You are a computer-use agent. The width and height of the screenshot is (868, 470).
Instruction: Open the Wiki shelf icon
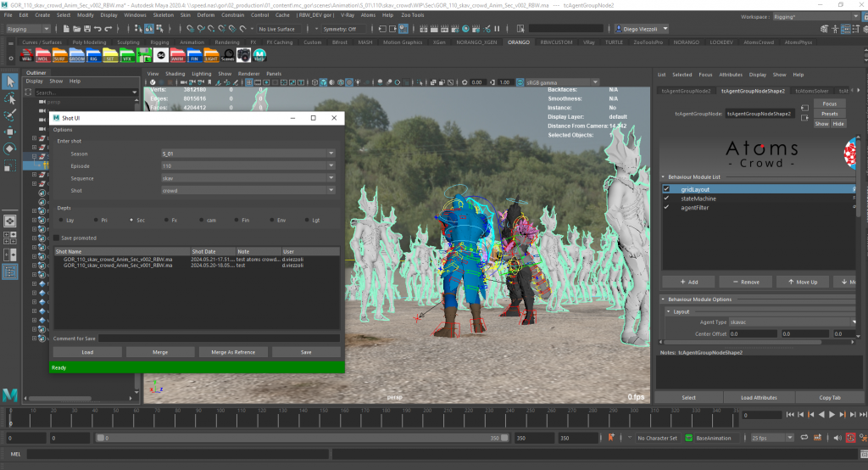(x=26, y=55)
